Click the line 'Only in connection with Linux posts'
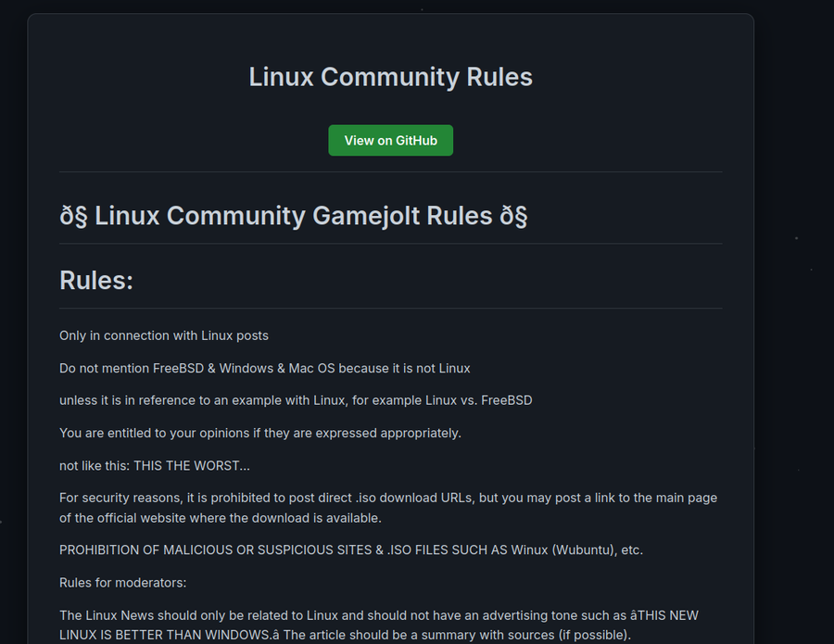Viewport: 834px width, 644px height. (164, 335)
